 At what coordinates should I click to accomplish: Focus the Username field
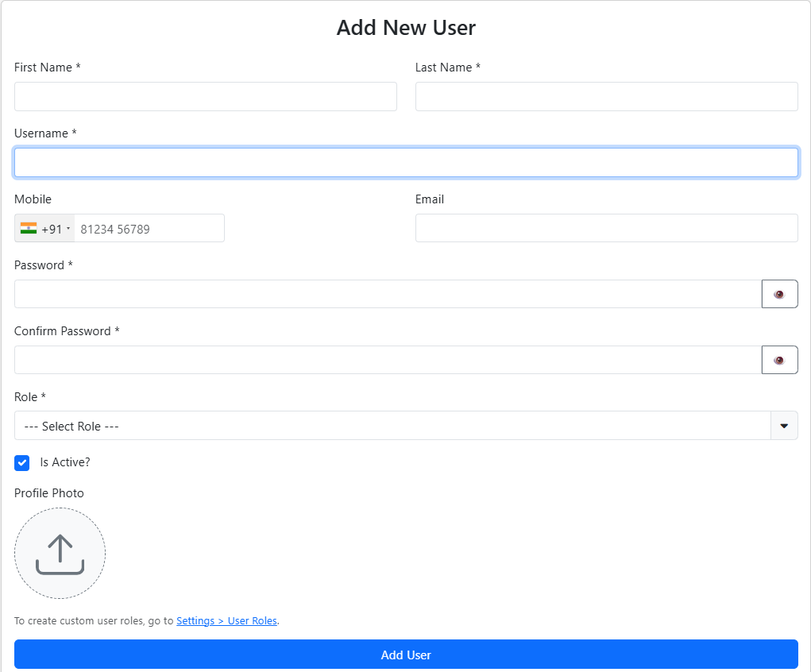coord(406,162)
